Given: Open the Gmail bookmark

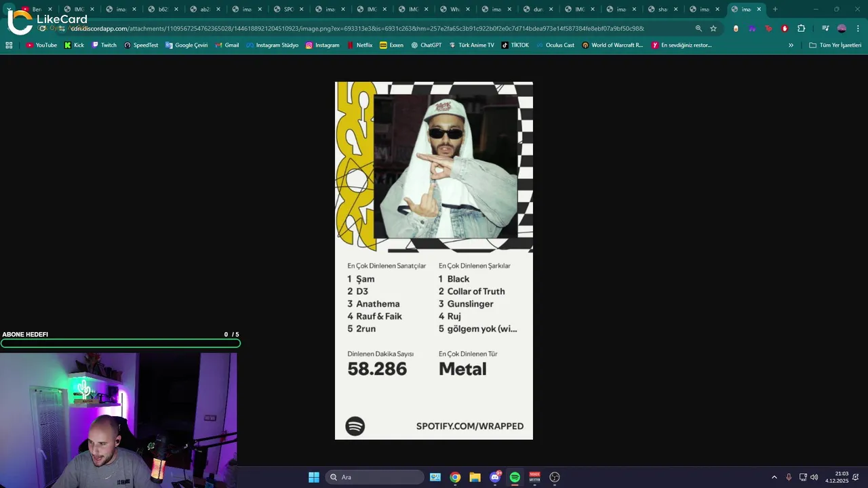Looking at the screenshot, I should pos(227,45).
